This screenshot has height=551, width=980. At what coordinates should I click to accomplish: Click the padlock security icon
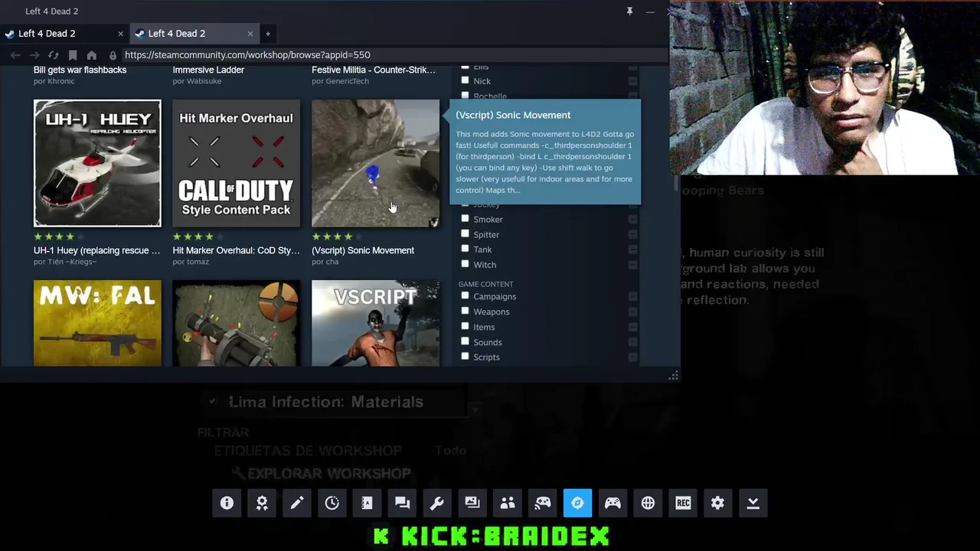[x=113, y=55]
